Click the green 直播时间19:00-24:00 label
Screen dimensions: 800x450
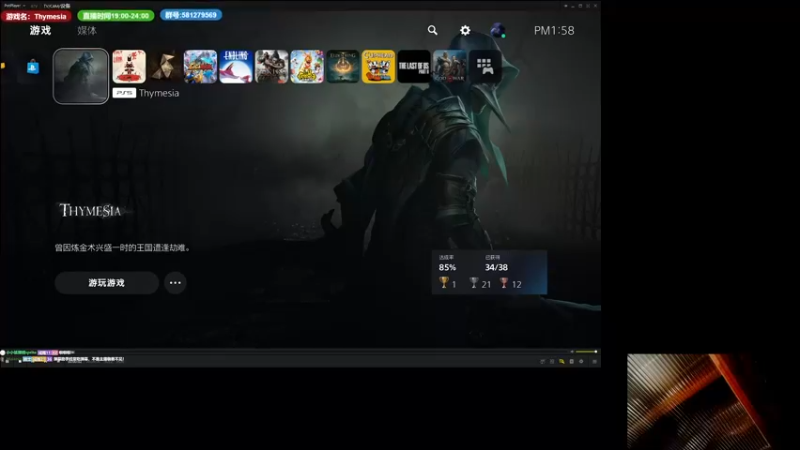[x=116, y=16]
